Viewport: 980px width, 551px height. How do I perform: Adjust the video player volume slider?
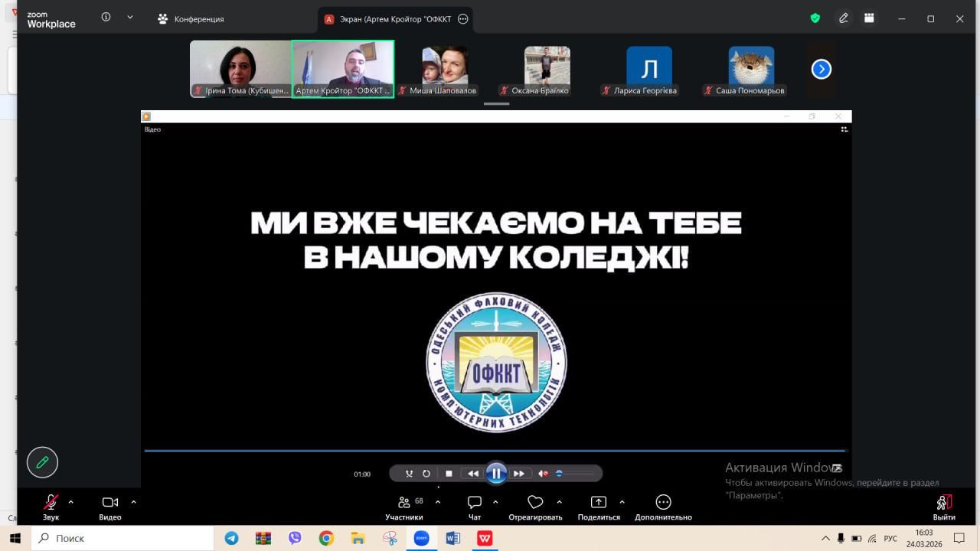(574, 474)
